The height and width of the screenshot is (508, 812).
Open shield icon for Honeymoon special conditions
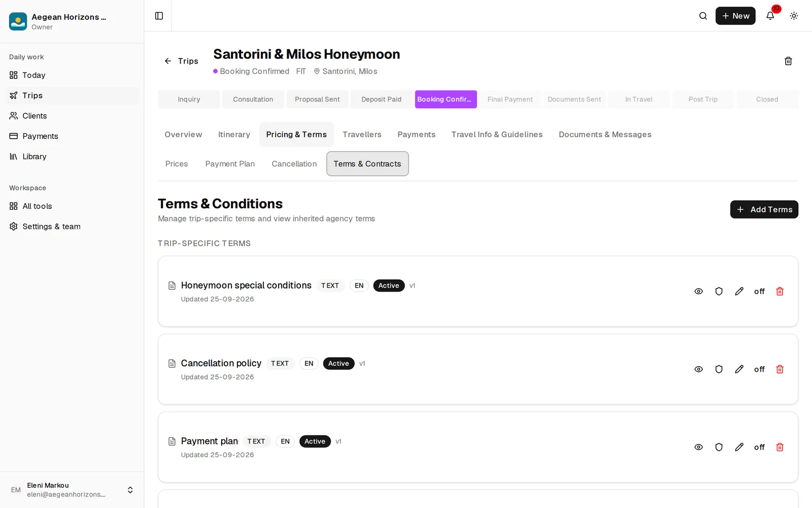point(719,291)
